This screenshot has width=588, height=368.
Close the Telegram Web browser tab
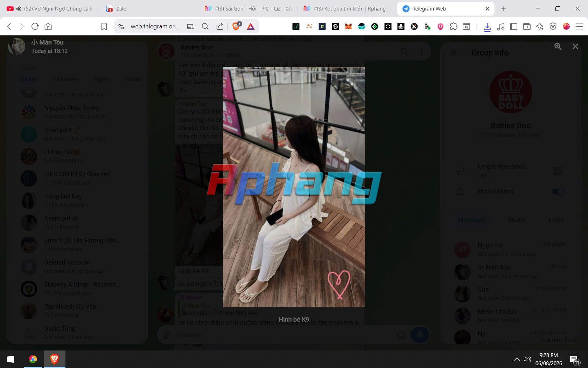point(487,9)
